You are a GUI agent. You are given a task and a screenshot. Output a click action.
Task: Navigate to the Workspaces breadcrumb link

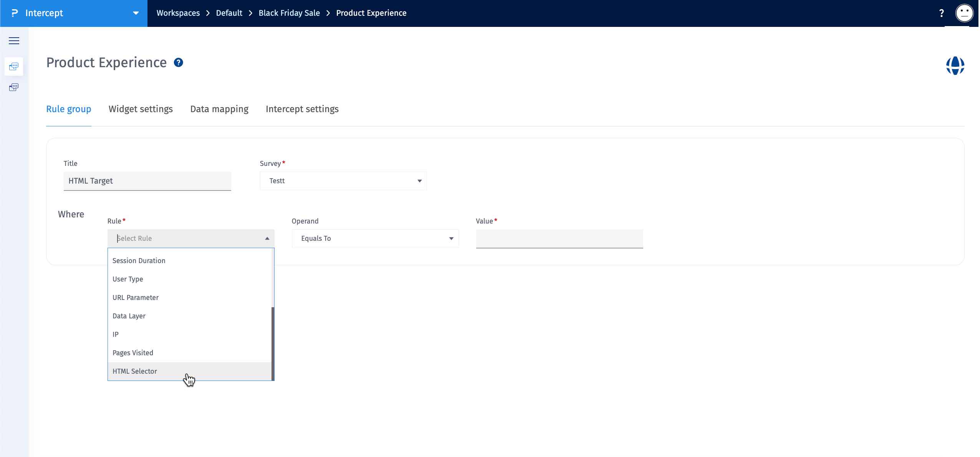178,13
